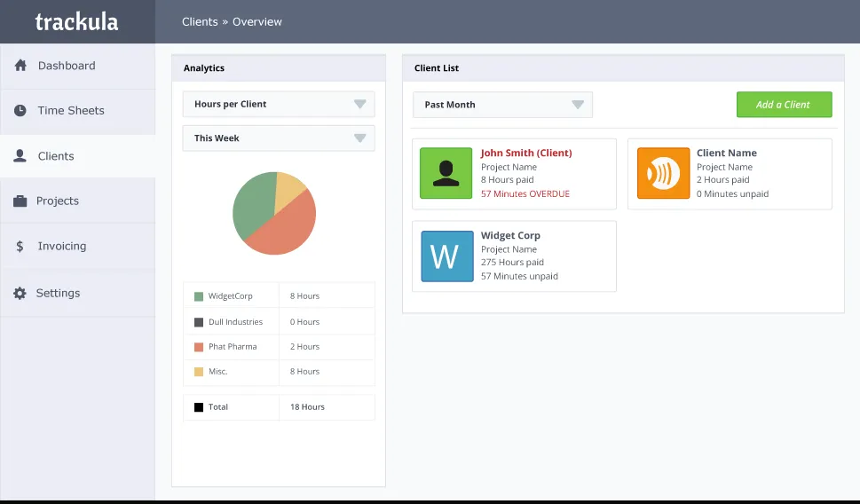
Task: Click the trackula logo
Action: (77, 22)
